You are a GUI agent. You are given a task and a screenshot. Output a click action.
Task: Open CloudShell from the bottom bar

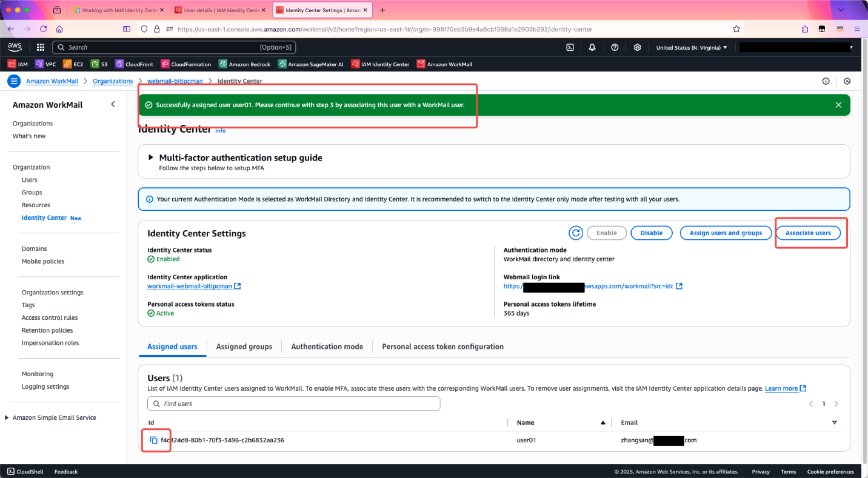(x=25, y=471)
